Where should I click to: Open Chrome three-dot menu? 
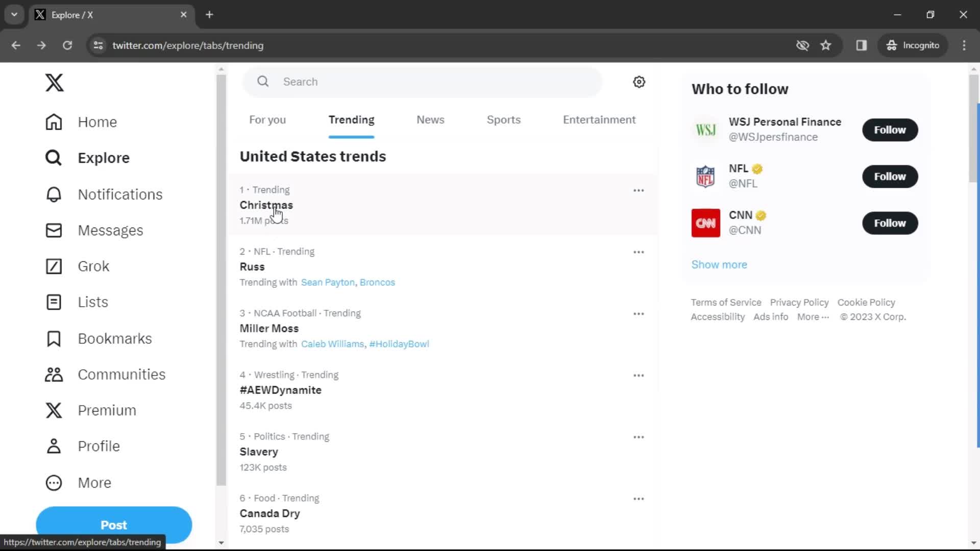click(964, 45)
